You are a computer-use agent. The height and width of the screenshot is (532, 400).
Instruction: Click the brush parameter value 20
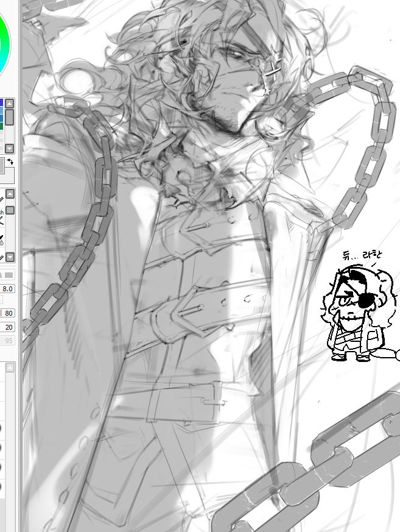tap(8, 327)
